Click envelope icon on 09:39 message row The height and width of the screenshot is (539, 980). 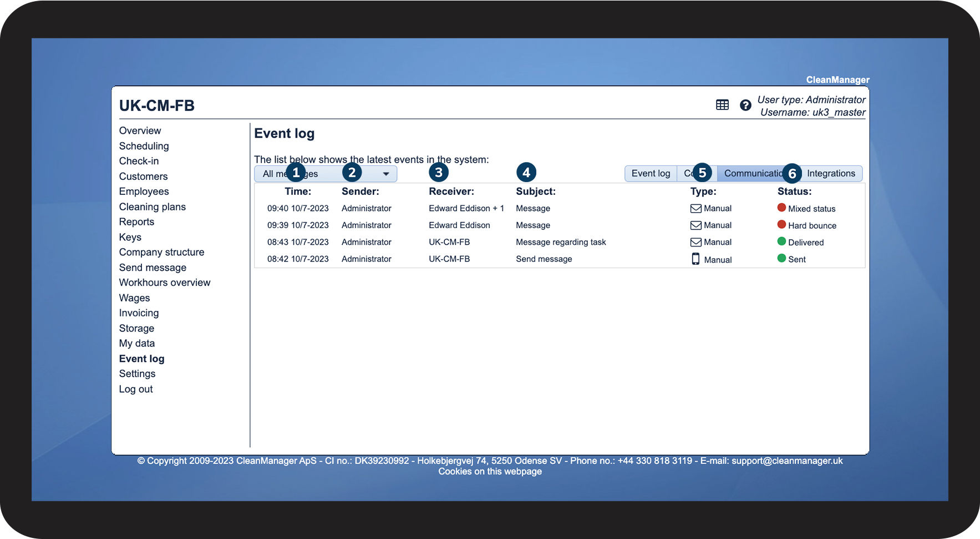coord(695,225)
